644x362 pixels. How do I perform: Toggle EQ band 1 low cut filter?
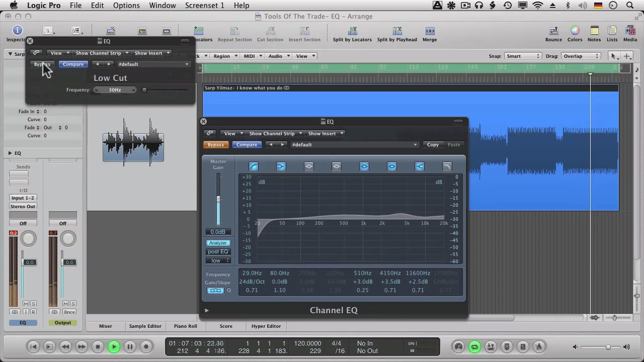(x=254, y=166)
